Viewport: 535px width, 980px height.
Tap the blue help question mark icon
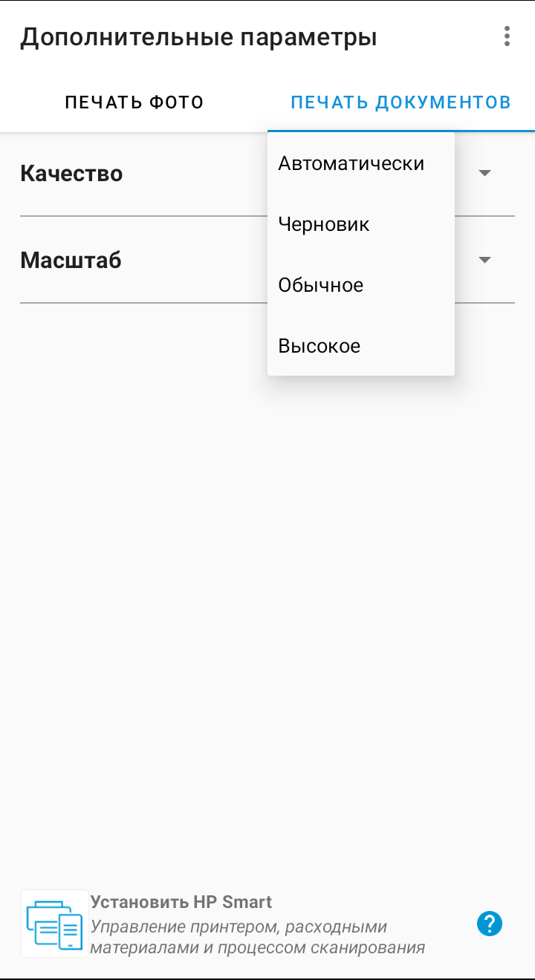pos(490,924)
